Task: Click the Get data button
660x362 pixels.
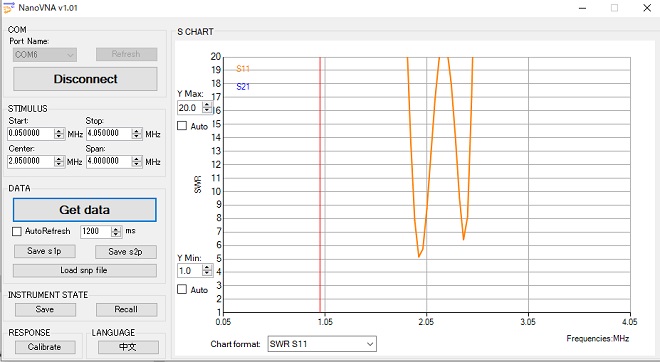Action: coord(85,210)
